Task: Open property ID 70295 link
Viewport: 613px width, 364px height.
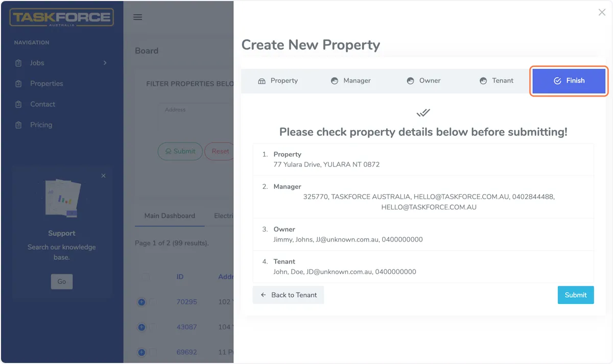Action: tap(186, 302)
